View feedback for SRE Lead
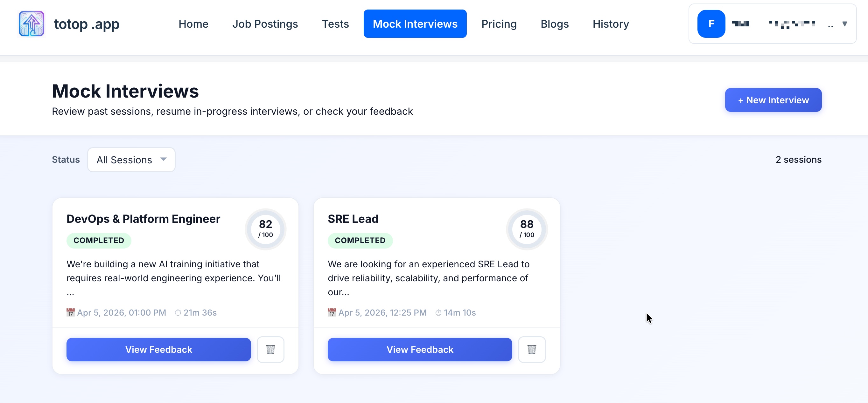 point(419,349)
